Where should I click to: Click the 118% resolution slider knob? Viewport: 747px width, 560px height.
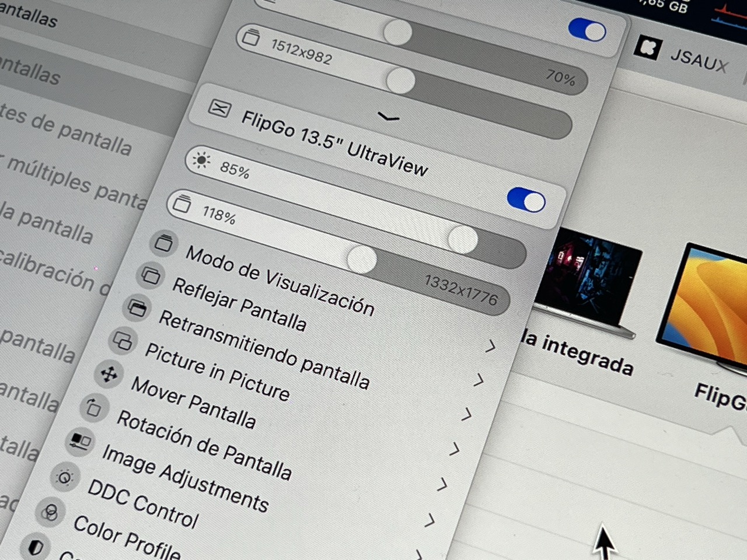[x=362, y=258]
